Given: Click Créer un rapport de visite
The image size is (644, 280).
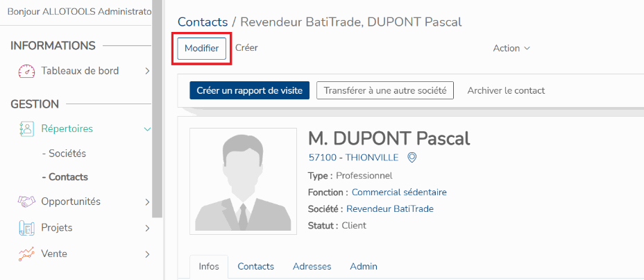Looking at the screenshot, I should click(x=249, y=90).
